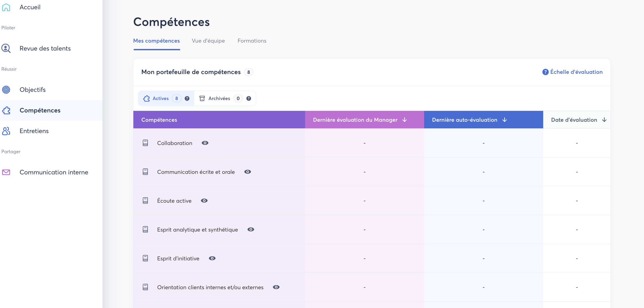Click the book icon beside Collaboration
The image size is (644, 308).
(x=145, y=143)
